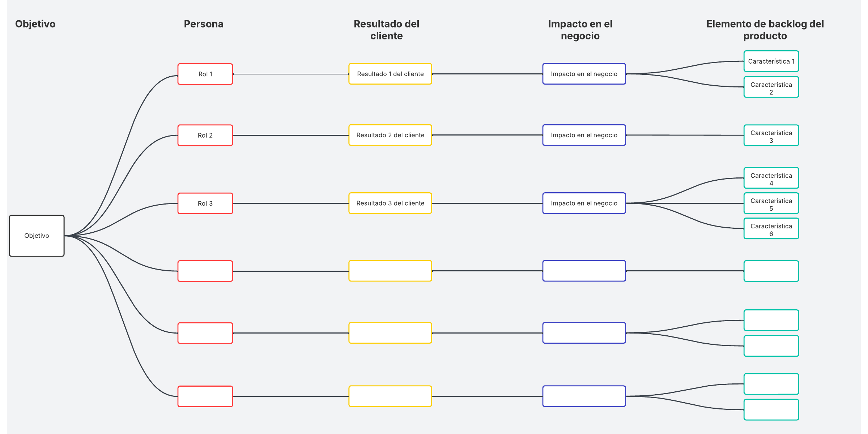Pick the Característica 4 node
This screenshot has width=868, height=434.
(x=771, y=178)
